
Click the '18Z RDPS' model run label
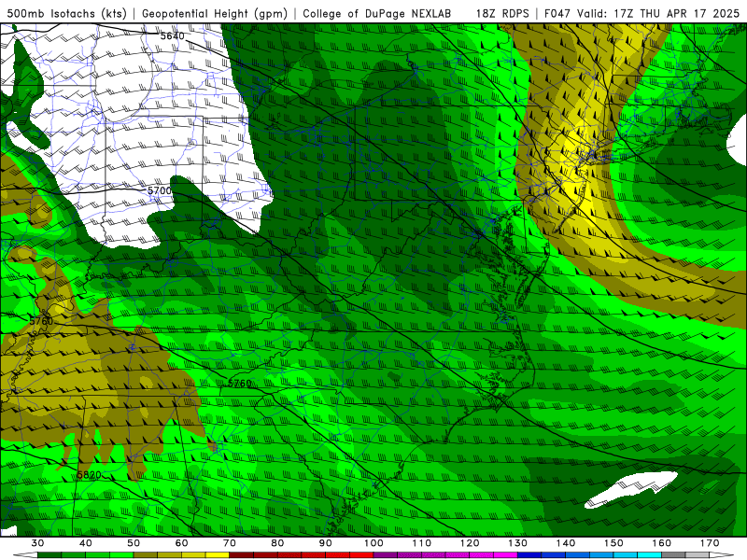pos(502,14)
